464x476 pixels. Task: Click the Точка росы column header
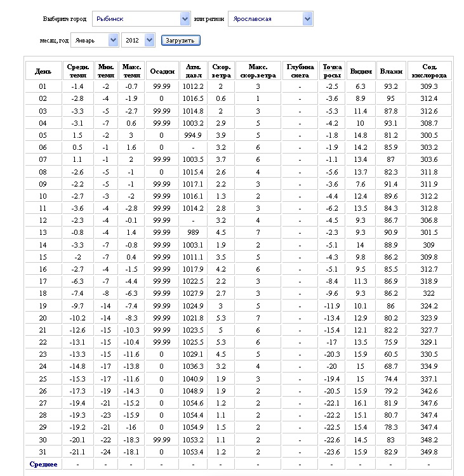click(332, 71)
